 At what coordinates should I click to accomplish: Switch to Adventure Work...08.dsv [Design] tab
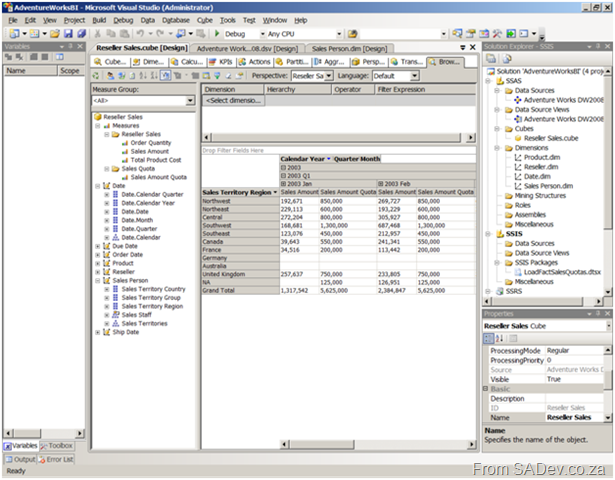[x=247, y=49]
